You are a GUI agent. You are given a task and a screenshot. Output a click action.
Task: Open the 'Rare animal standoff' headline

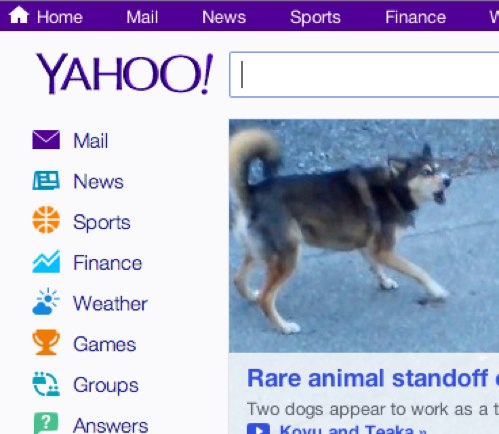coord(373,378)
